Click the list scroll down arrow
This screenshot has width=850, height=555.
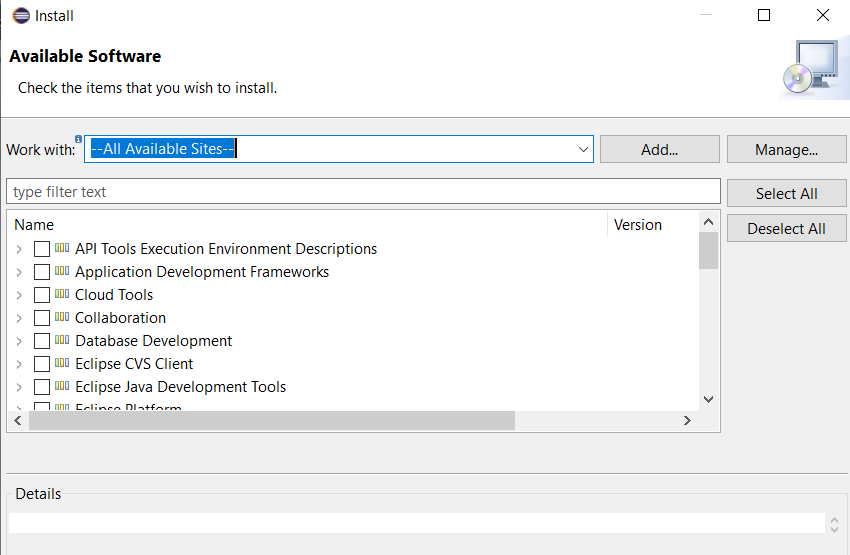click(709, 399)
